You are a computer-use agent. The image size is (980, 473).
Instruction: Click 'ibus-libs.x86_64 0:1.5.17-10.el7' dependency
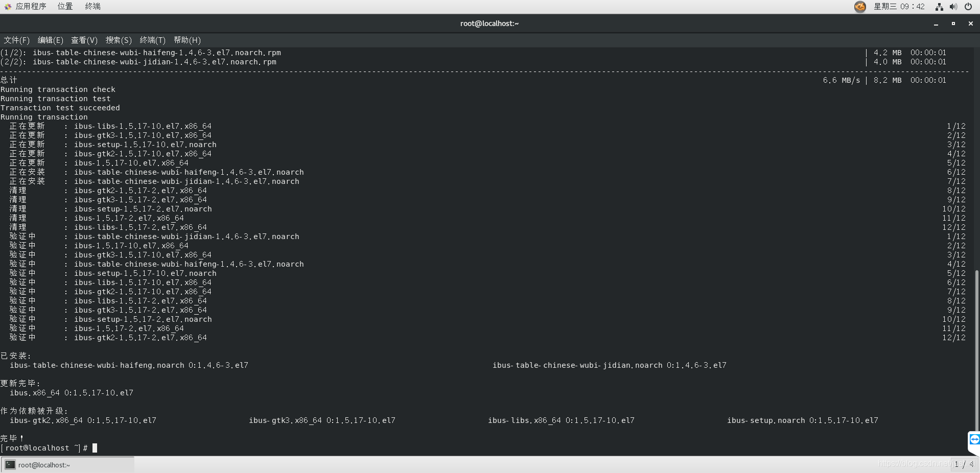[x=561, y=420]
